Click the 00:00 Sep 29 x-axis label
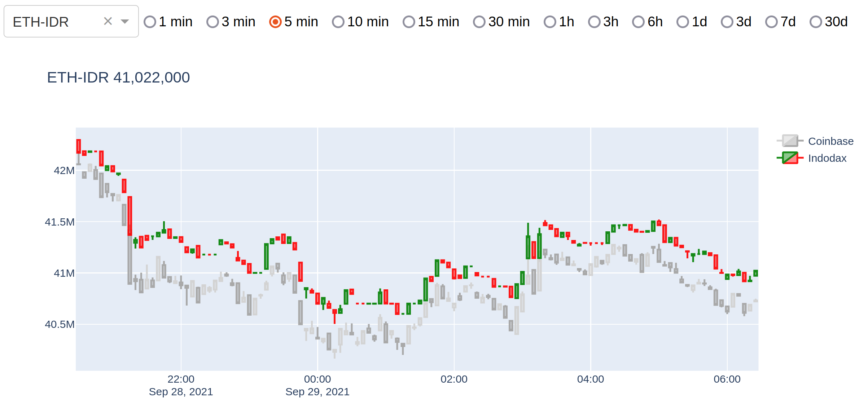 (317, 385)
